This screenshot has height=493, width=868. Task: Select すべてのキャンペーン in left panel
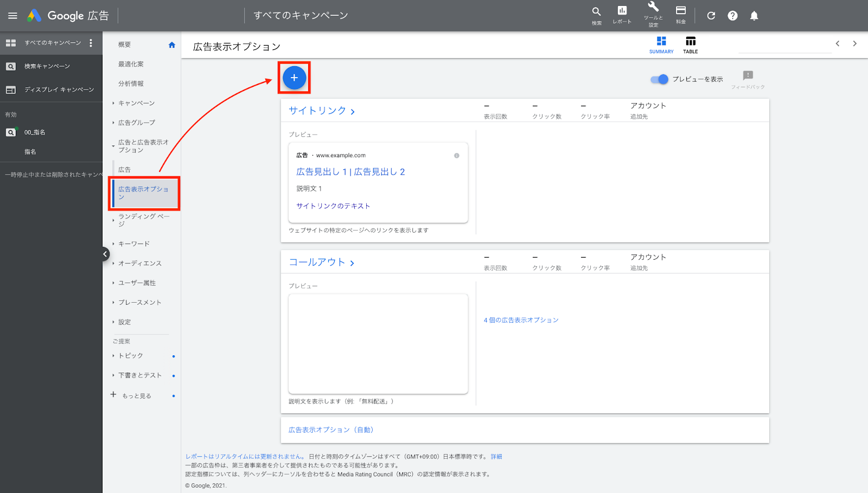point(52,43)
